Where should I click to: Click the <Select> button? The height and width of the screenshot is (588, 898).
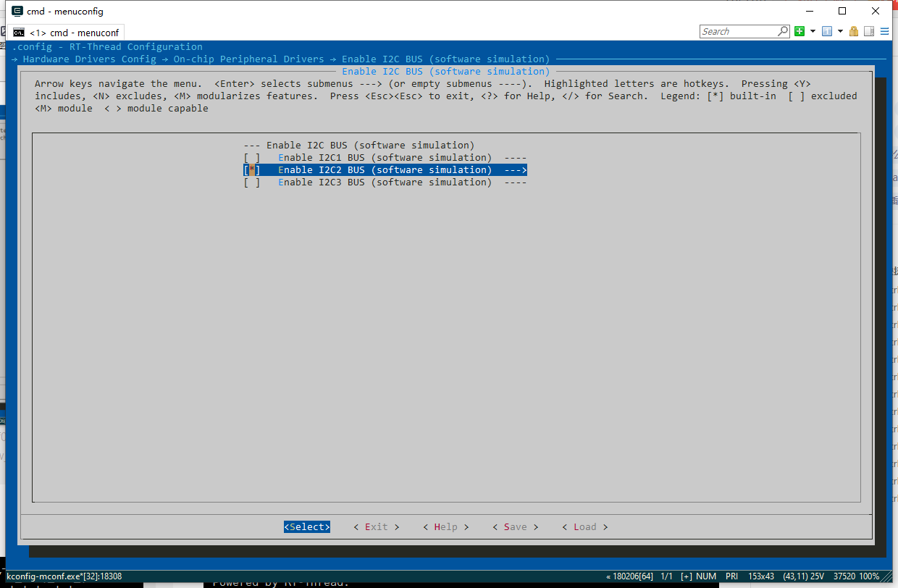pos(307,526)
